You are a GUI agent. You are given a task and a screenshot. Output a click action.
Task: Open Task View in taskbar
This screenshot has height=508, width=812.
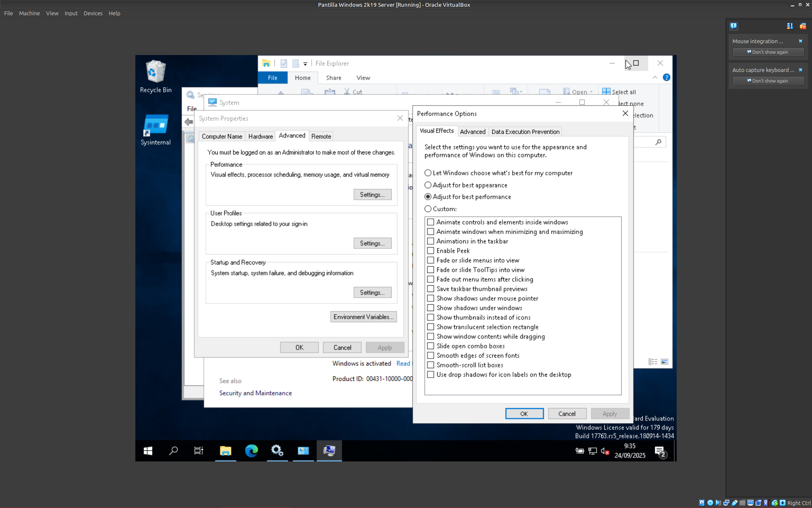pos(198,451)
